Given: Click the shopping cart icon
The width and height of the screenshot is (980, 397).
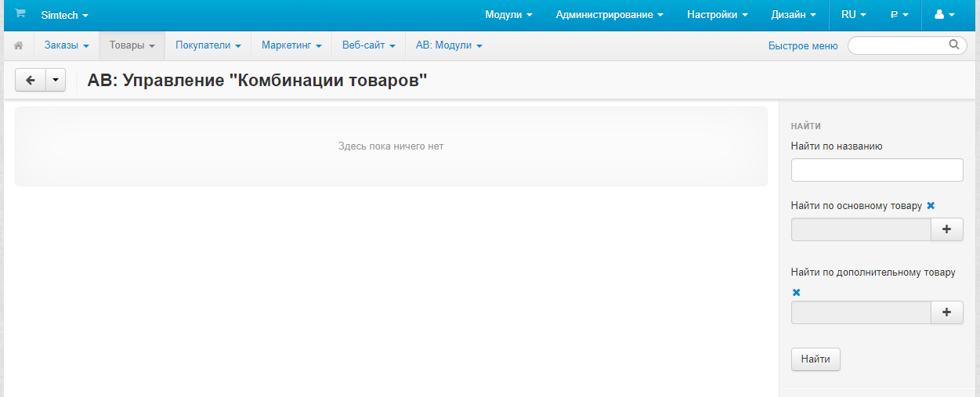Looking at the screenshot, I should (x=20, y=14).
